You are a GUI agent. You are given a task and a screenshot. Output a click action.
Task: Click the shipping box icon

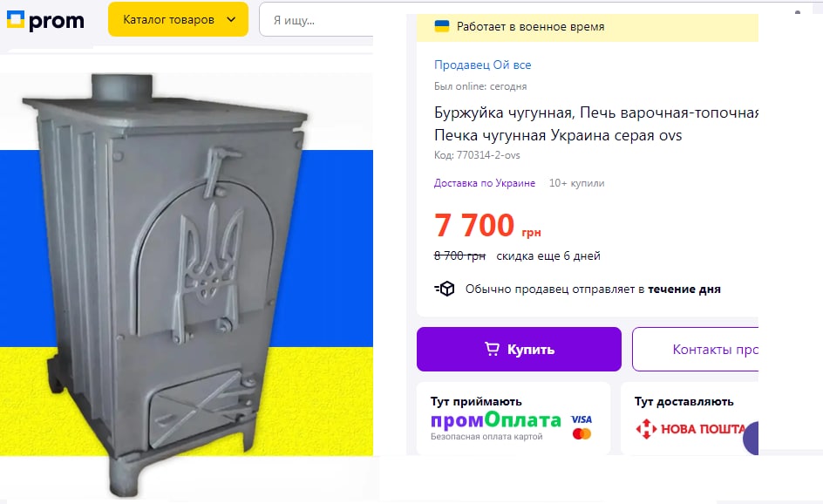point(445,289)
